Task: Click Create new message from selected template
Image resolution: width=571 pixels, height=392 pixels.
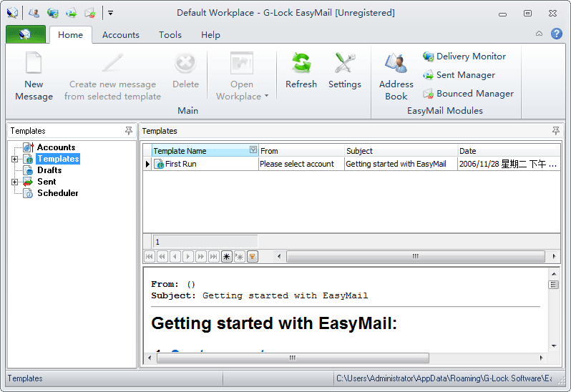Action: (x=112, y=77)
